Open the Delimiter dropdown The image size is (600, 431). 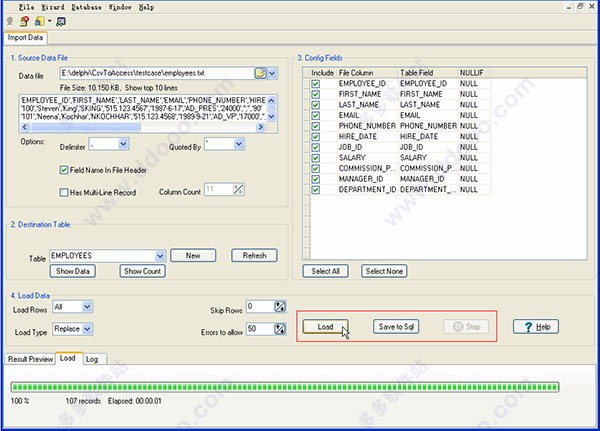[x=123, y=144]
